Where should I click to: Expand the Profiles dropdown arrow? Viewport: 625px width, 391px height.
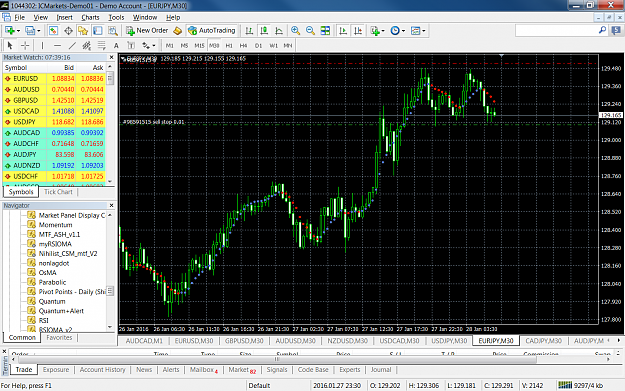(39, 31)
